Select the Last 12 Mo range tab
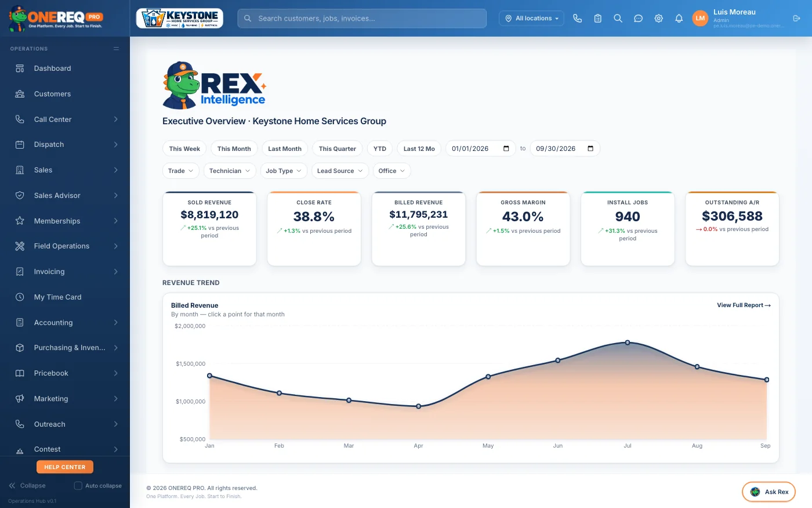Viewport: 812px width, 508px height. coord(419,149)
